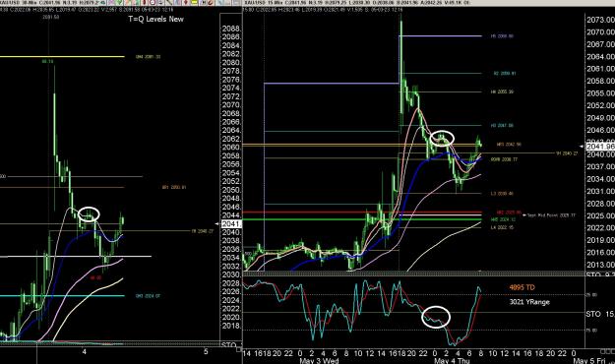Click the 'May 5 Fri' date label

(589, 360)
